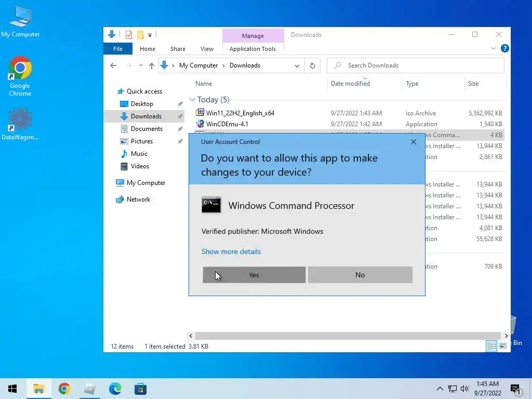
Task: Launch Chrome from the taskbar
Action: tap(64, 389)
